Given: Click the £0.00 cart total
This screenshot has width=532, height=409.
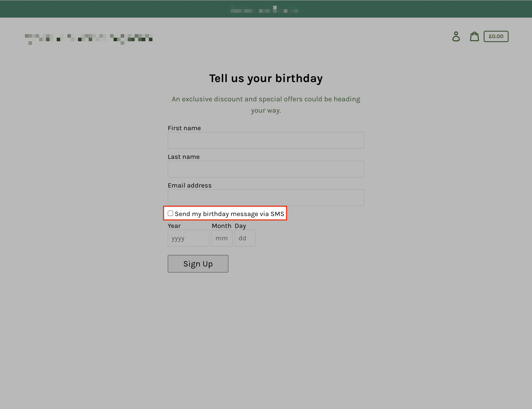Looking at the screenshot, I should coord(496,36).
